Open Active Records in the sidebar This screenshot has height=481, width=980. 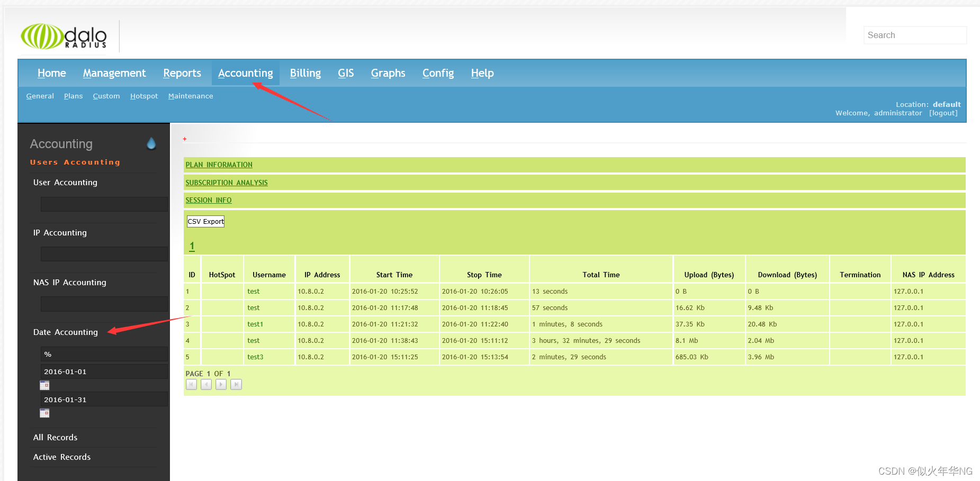(x=61, y=457)
